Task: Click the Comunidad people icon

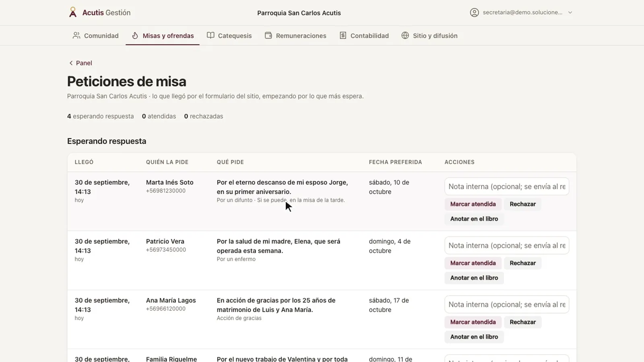Action: point(76,35)
